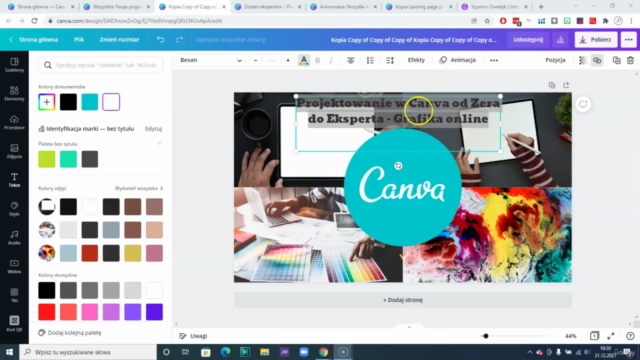640x360 pixels.
Task: Open the Elementy sidebar panel
Action: (14, 93)
